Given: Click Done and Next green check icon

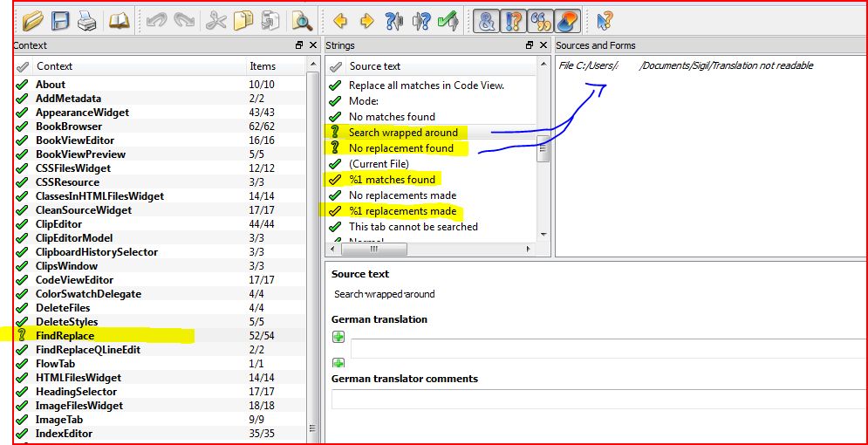Looking at the screenshot, I should [448, 22].
